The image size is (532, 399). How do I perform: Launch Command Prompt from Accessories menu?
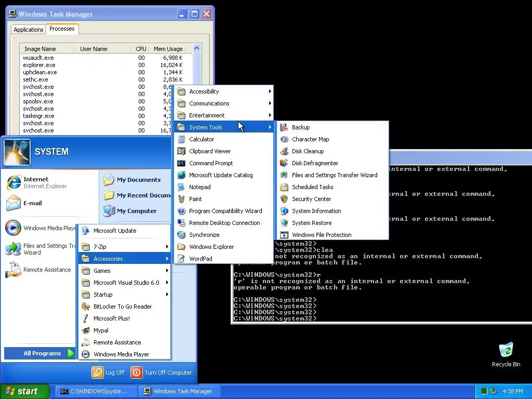point(224,163)
